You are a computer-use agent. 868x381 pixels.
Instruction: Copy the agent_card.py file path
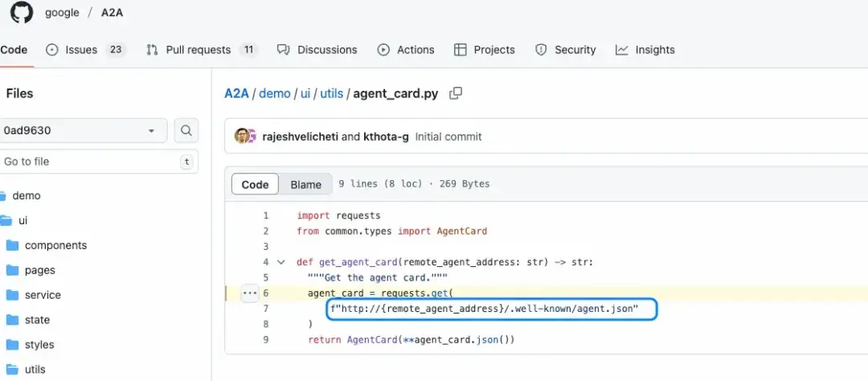[456, 93]
